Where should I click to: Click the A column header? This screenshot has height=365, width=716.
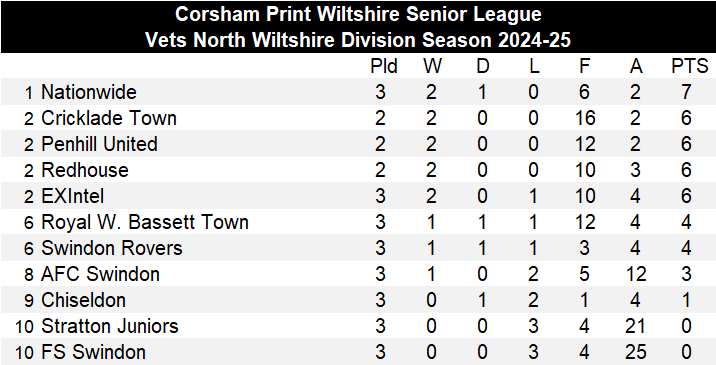(x=636, y=67)
